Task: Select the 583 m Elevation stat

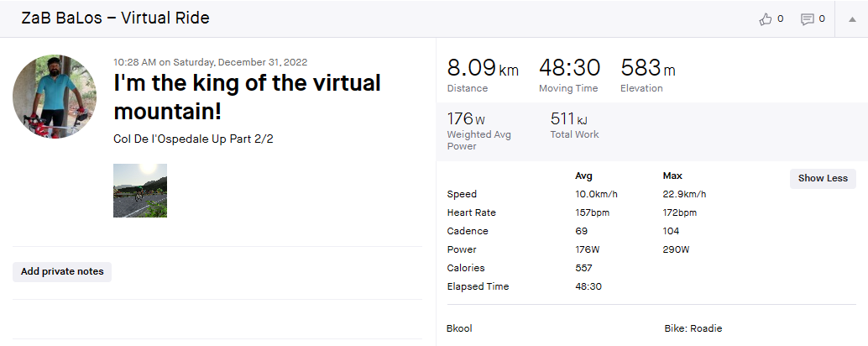Action: (648, 75)
